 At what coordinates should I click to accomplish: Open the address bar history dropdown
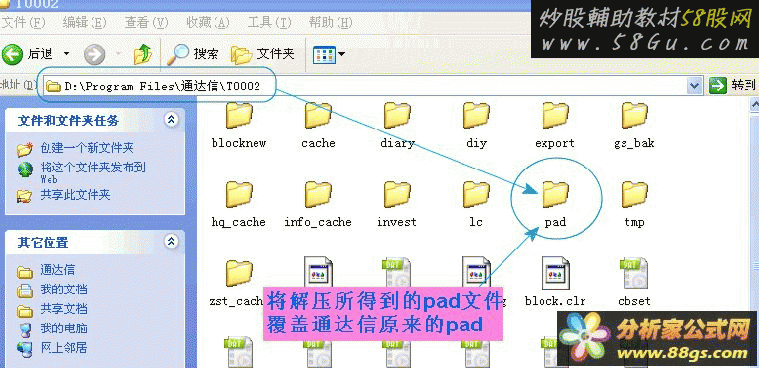click(695, 86)
